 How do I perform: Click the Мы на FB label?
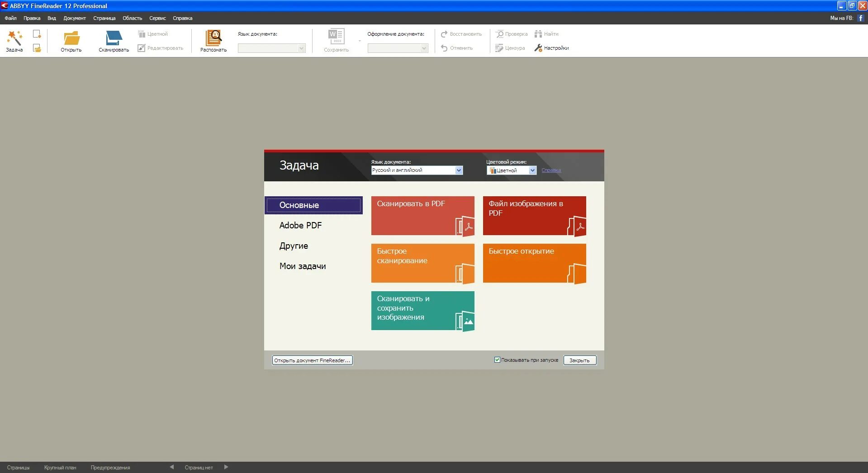[841, 18]
